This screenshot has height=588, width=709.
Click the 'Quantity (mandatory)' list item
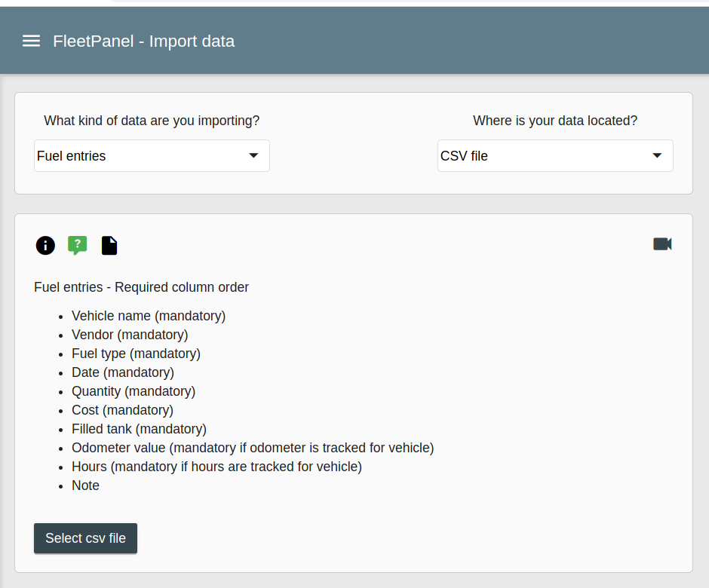(134, 391)
